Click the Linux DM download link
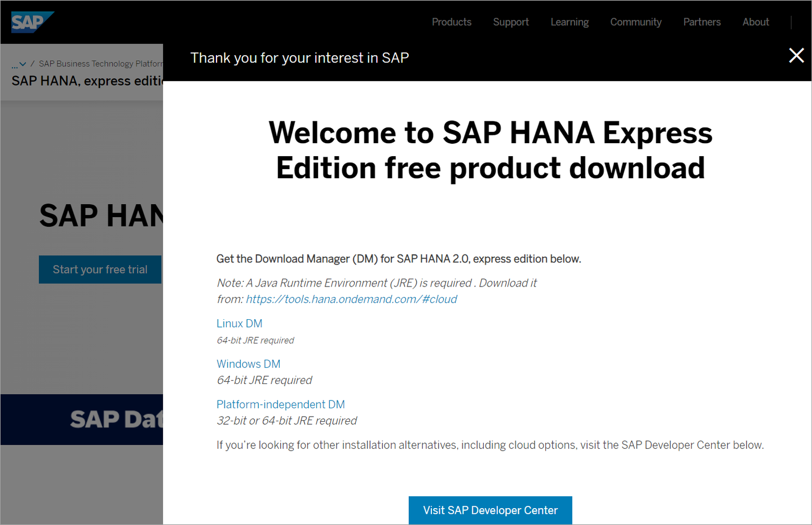 click(x=240, y=324)
